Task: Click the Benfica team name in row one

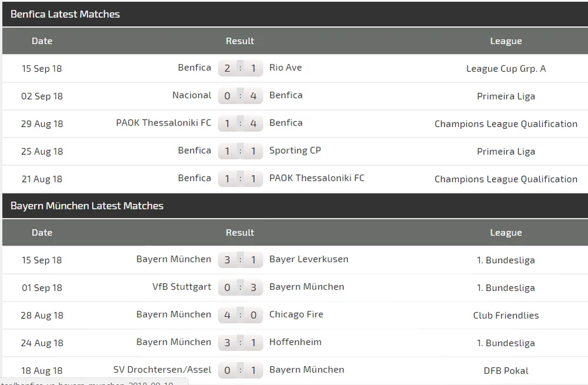Action: (x=195, y=67)
